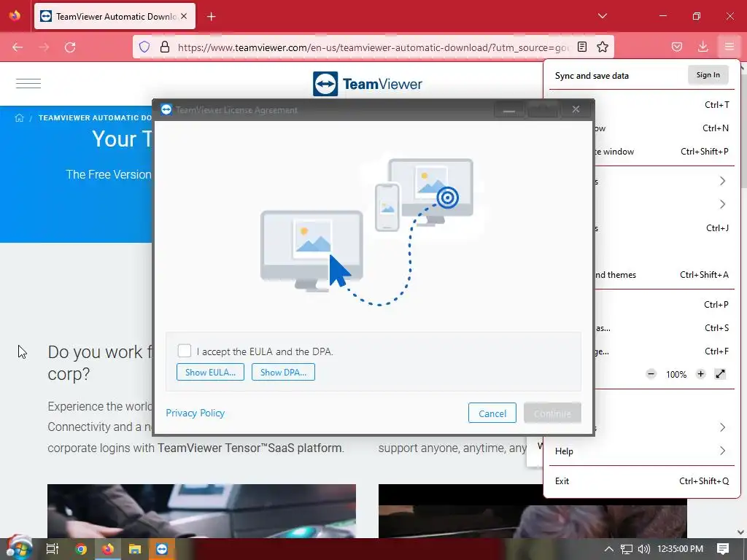Click the page scrollbar down arrow

pos(741,532)
